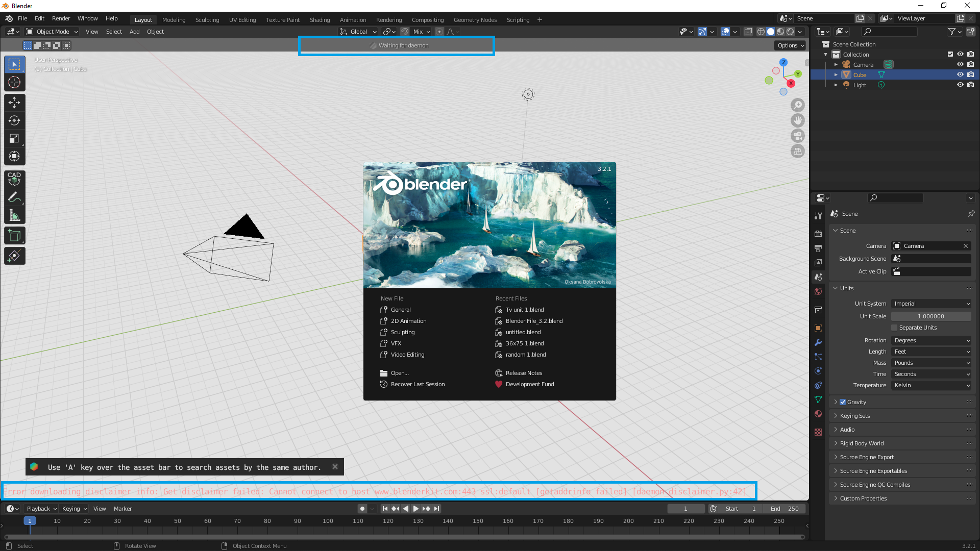This screenshot has height=551, width=980.
Task: Open the Unit System Imperial dropdown
Action: (931, 304)
